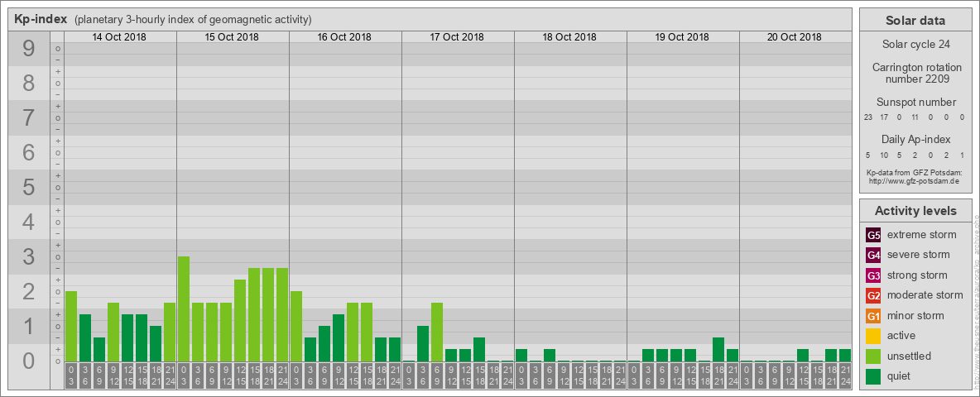Click the Kp scale number 5

click(29, 187)
